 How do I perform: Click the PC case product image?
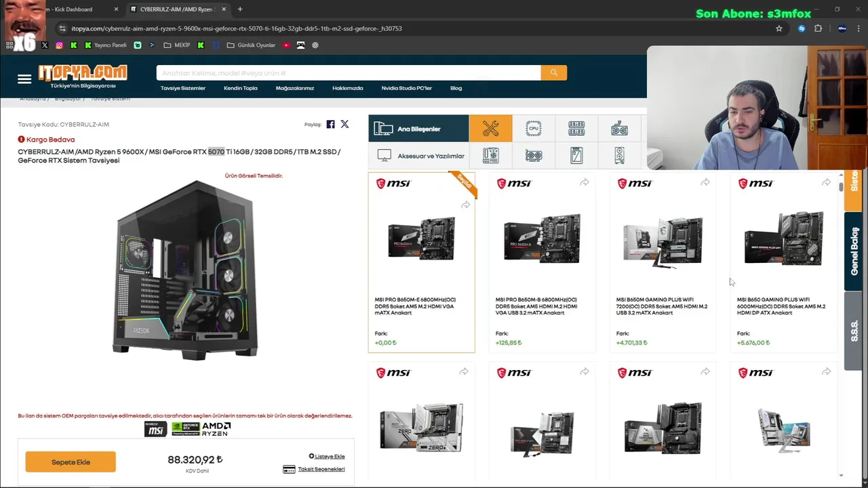[x=185, y=270]
